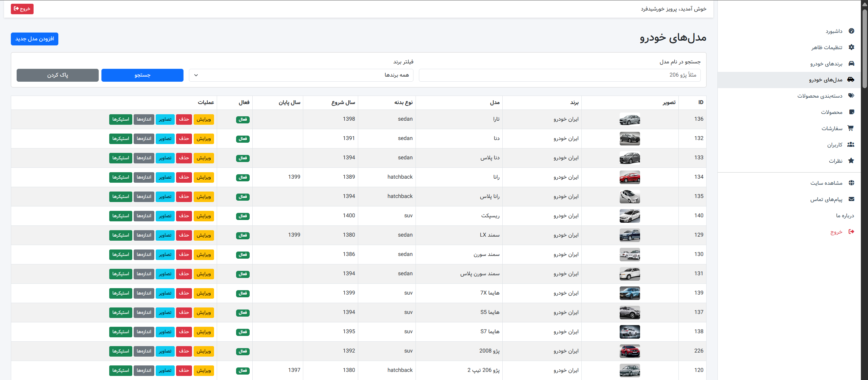
Task: Click the orders shopping cart icon
Action: (850, 128)
